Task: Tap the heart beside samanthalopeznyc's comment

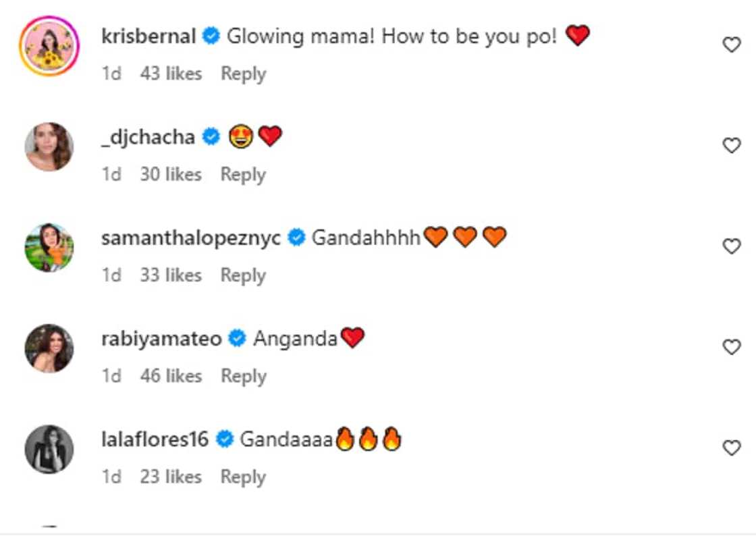Action: coord(732,246)
